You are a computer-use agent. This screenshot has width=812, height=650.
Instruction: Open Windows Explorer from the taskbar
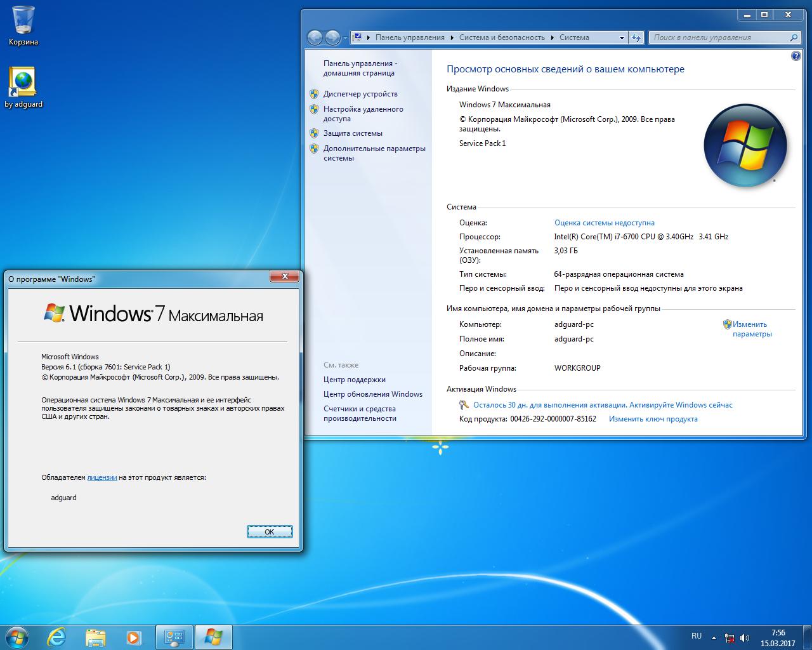tap(95, 637)
